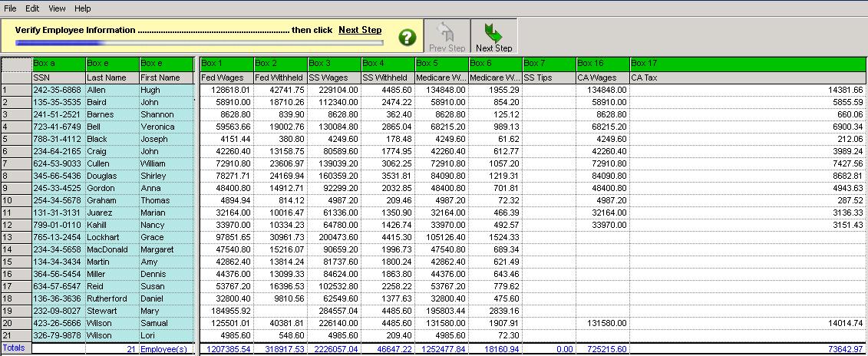Select the Last Name column header
Image resolution: width=868 pixels, height=356 pixels.
[111, 77]
